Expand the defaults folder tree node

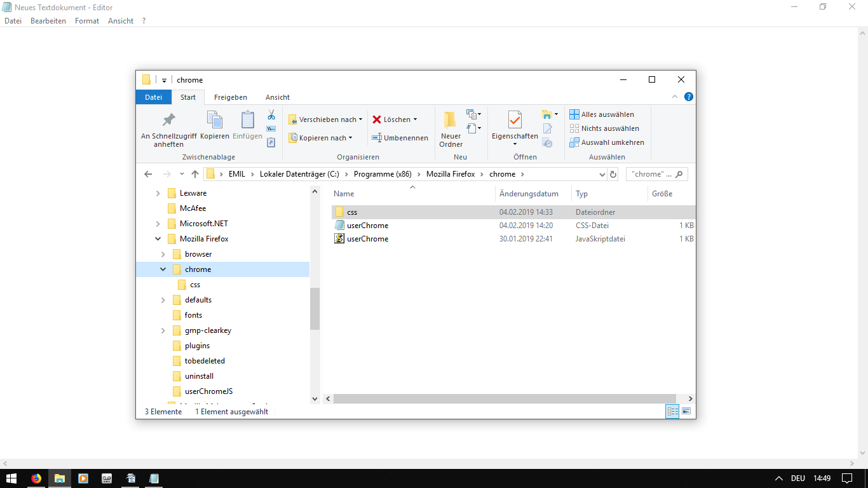click(x=163, y=300)
